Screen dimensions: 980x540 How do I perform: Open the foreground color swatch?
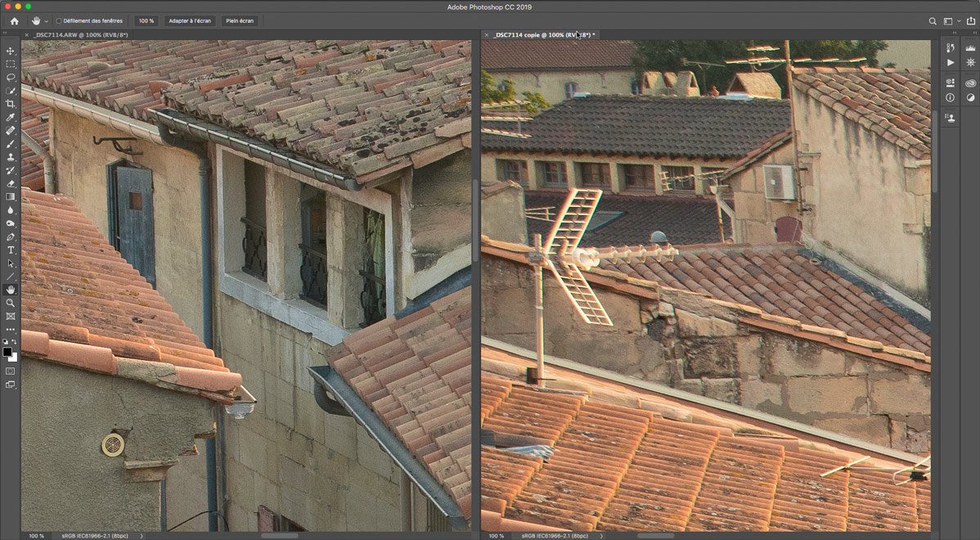pos(7,352)
